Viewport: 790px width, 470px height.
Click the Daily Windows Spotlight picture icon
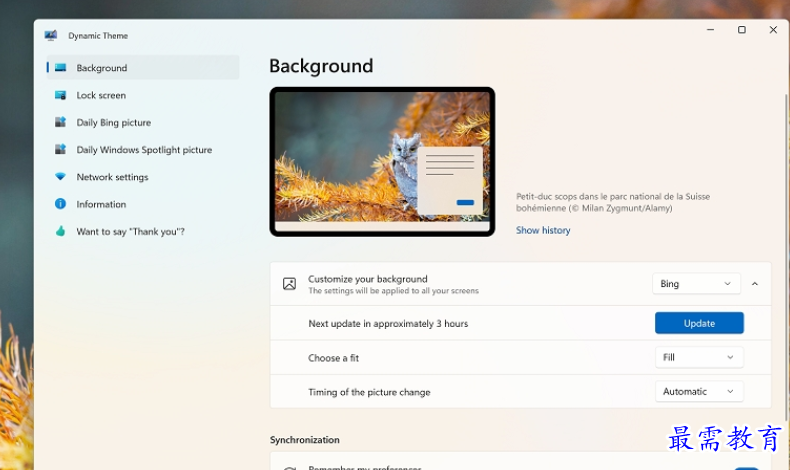tap(60, 149)
